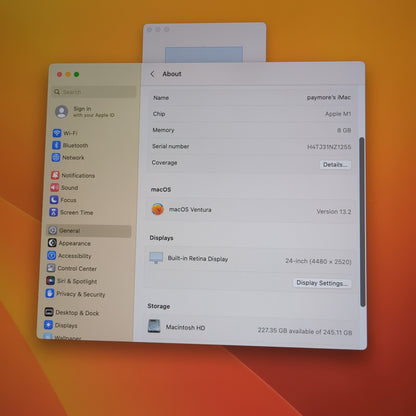Screen dimensions: 416x416
Task: Click the Coverage Details button
Action: (x=335, y=165)
